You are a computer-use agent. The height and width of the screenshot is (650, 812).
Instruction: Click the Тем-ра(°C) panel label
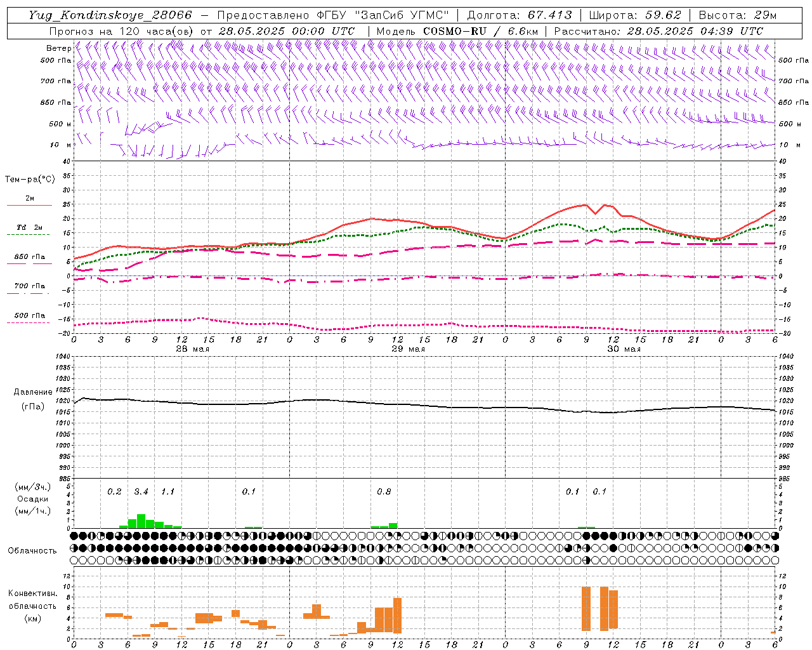[30, 180]
